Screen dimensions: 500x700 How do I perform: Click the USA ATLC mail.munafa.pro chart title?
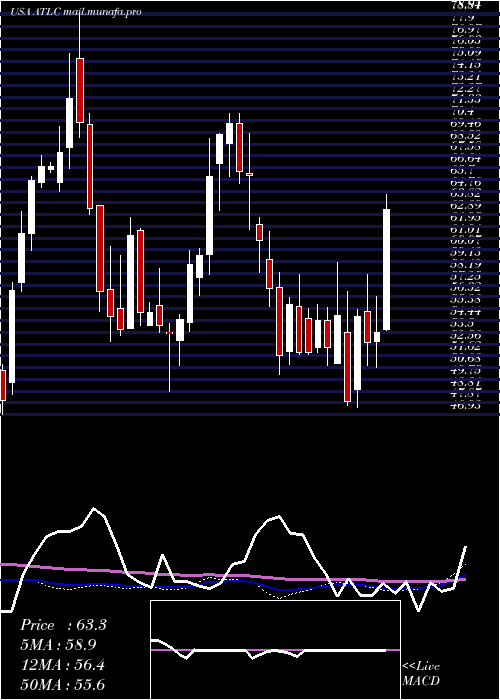tap(77, 12)
